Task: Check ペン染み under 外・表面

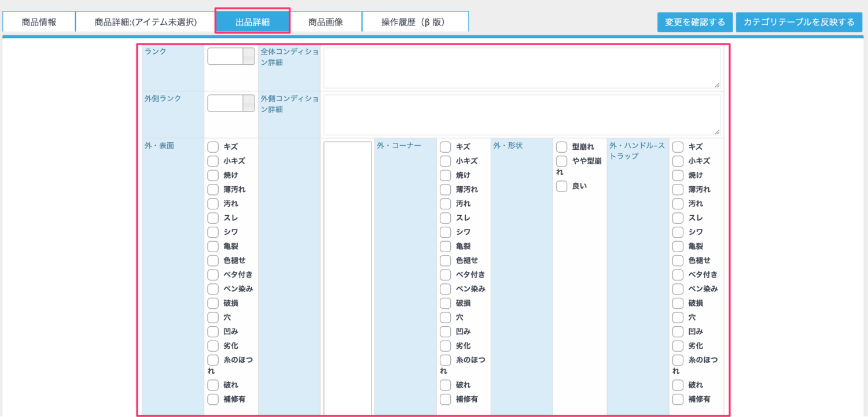Action: tap(213, 289)
